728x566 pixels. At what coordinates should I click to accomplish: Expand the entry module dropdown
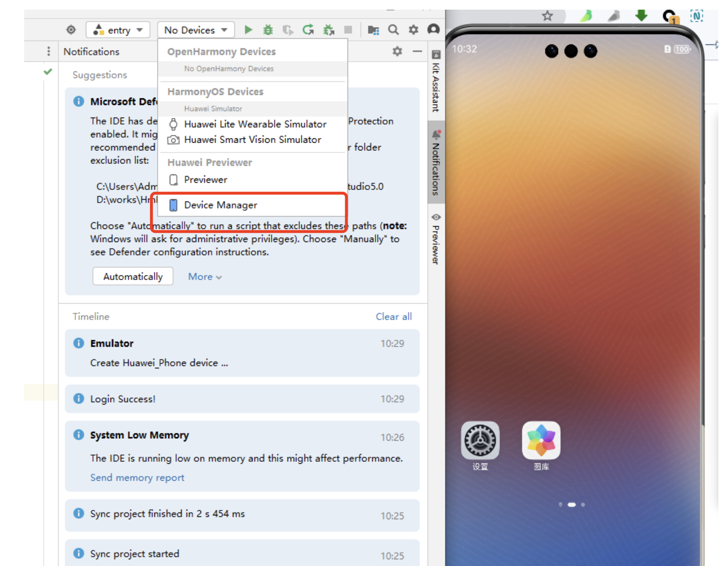(118, 30)
